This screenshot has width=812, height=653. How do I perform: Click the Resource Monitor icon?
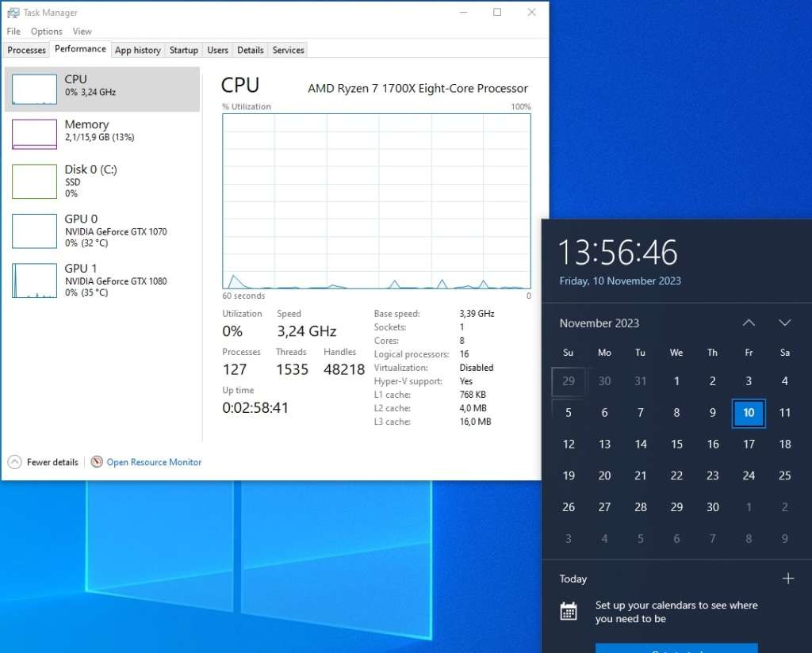pyautogui.click(x=97, y=462)
